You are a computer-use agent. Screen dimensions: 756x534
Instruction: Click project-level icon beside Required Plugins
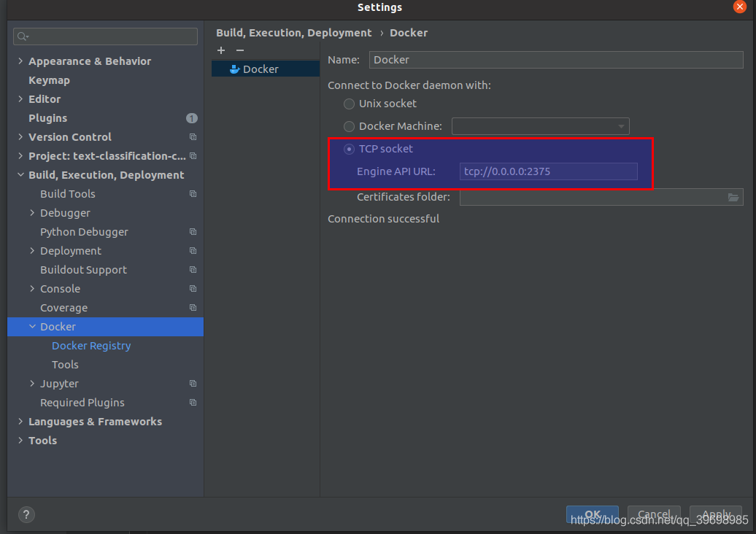pyautogui.click(x=193, y=403)
